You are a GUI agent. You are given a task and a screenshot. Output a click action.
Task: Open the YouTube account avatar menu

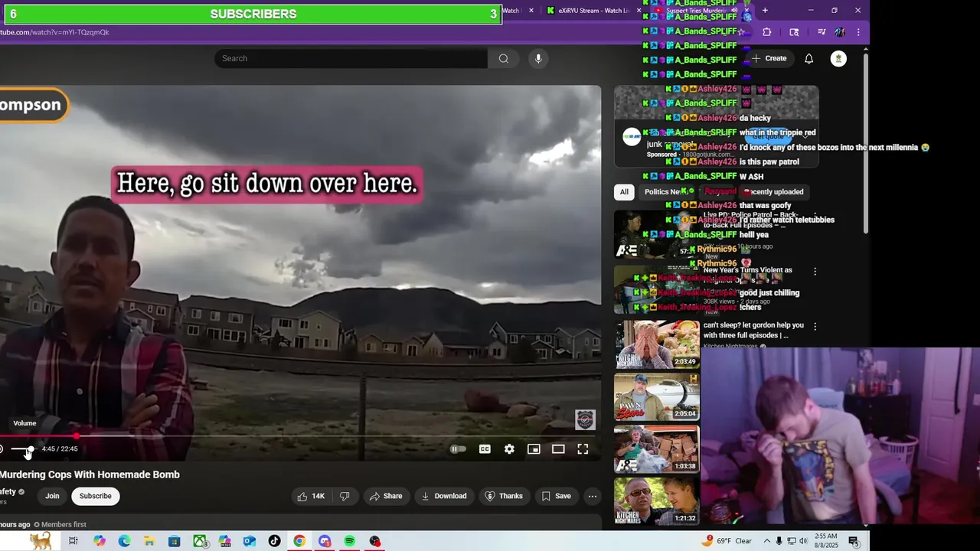point(838,58)
